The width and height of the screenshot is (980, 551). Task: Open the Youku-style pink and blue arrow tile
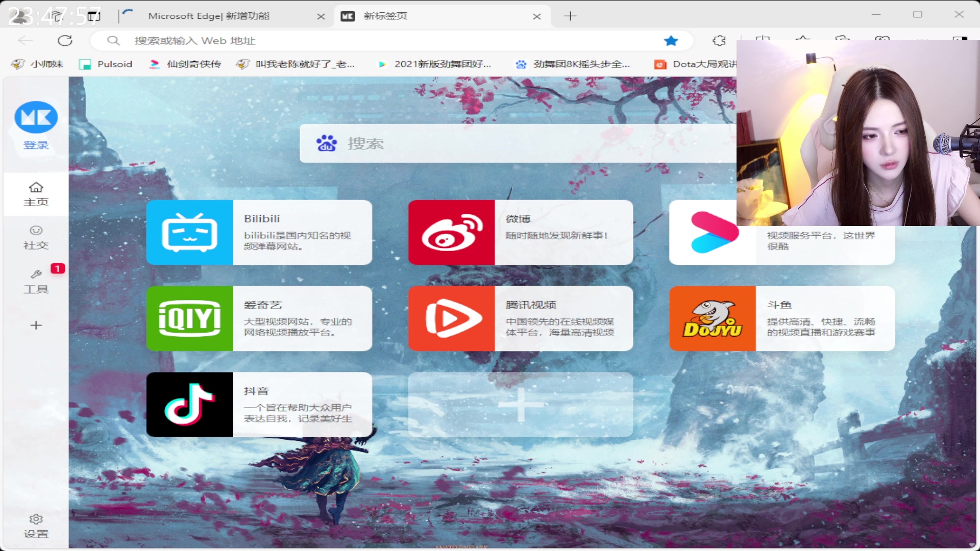pyautogui.click(x=713, y=232)
